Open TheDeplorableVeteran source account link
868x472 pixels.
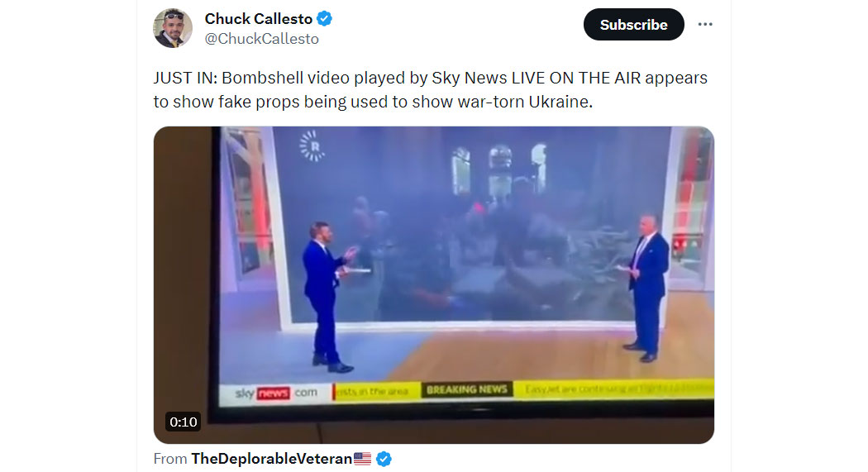[272, 459]
